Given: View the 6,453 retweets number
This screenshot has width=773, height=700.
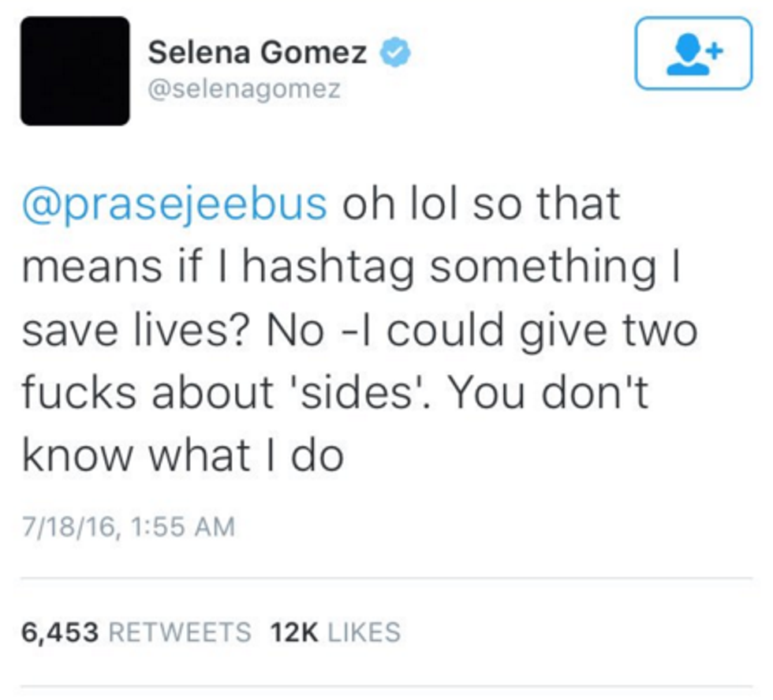Looking at the screenshot, I should (x=60, y=632).
